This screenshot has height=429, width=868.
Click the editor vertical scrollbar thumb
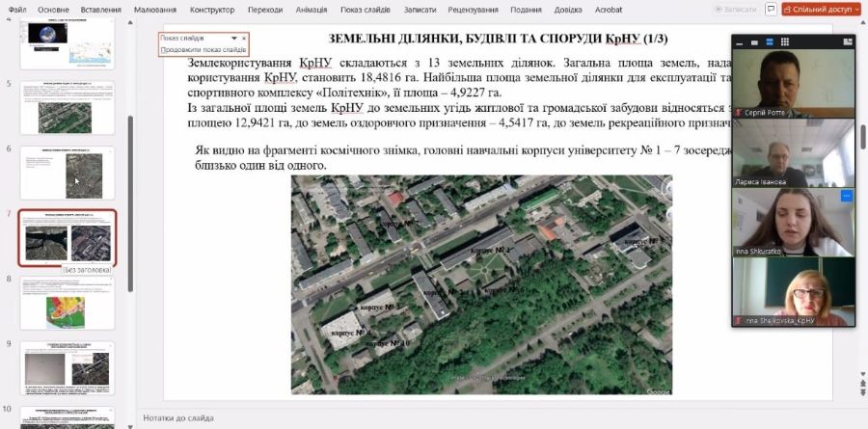click(863, 137)
